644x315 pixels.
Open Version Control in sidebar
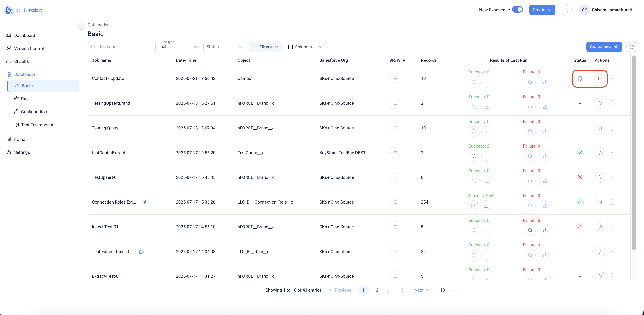(x=29, y=48)
